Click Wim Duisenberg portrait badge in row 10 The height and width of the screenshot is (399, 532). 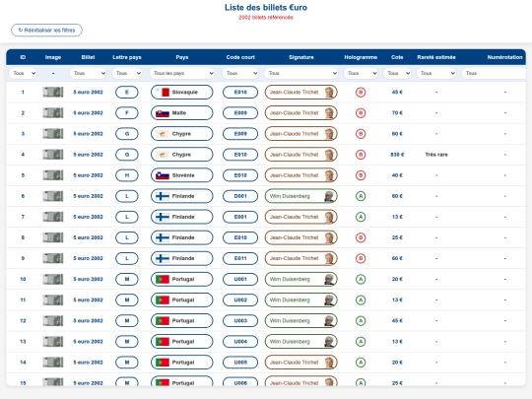[300, 279]
